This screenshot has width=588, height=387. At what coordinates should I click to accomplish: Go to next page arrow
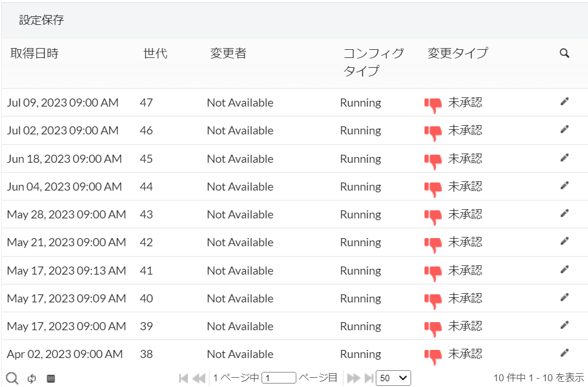pos(353,378)
